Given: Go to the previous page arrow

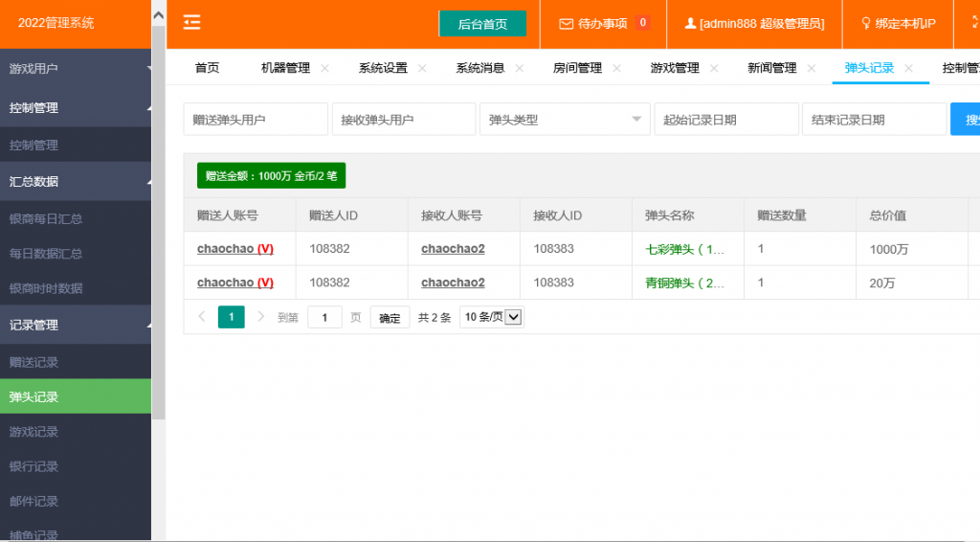Looking at the screenshot, I should pyautogui.click(x=201, y=317).
